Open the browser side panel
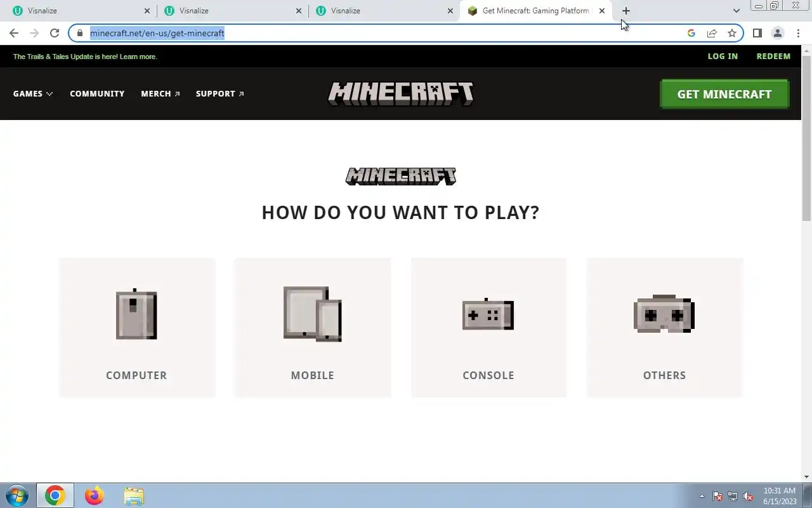812x508 pixels. [x=757, y=33]
